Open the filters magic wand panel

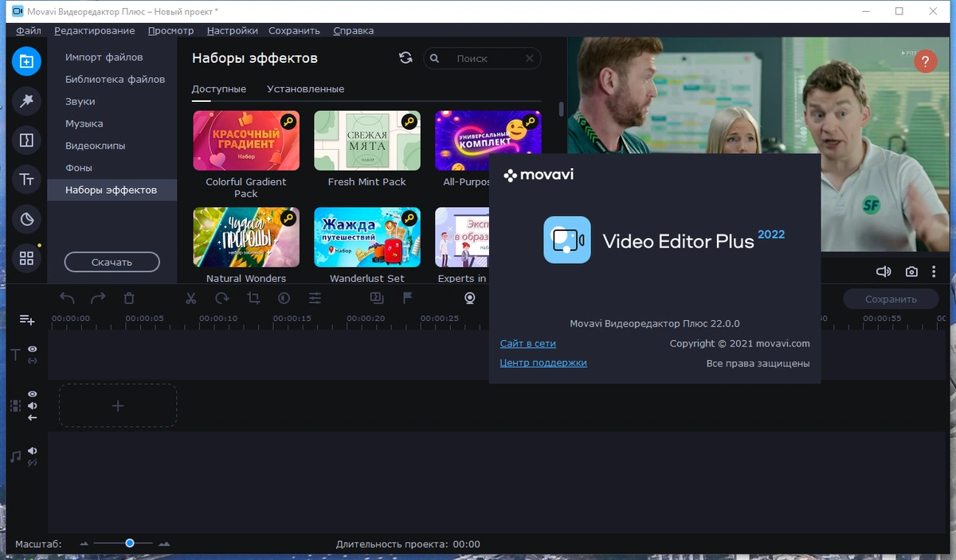pyautogui.click(x=26, y=100)
